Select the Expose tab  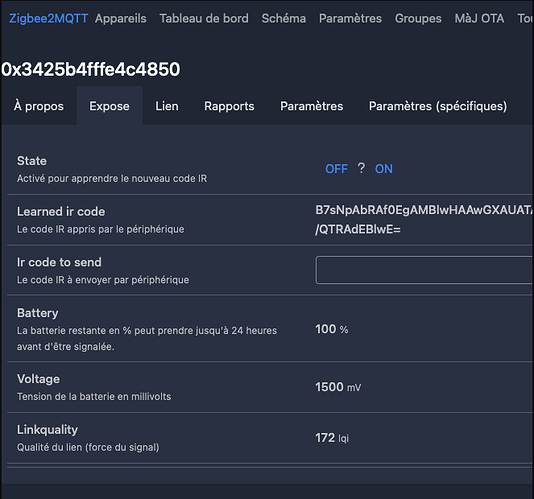click(109, 106)
